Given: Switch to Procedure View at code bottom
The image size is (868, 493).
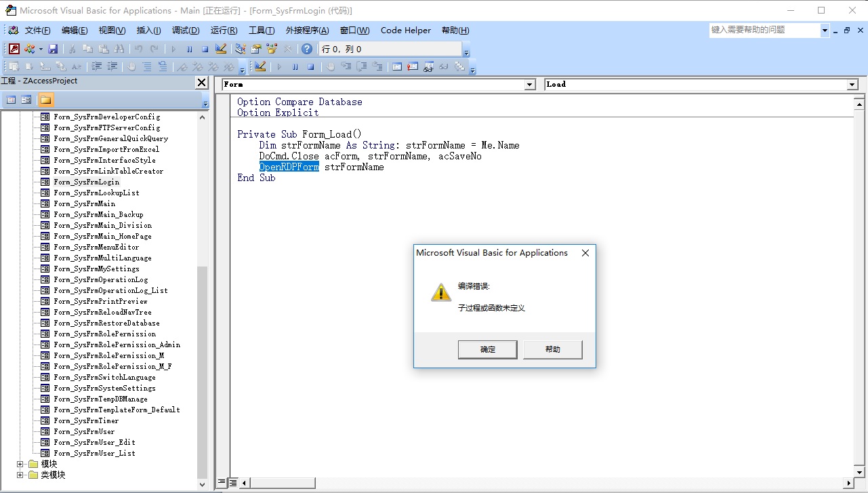Looking at the screenshot, I should (x=221, y=483).
